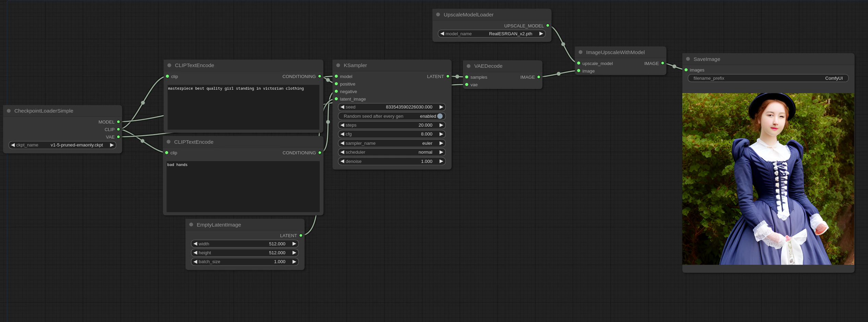The image size is (868, 322).
Task: Change the scheduler from normal
Action: [x=441, y=152]
